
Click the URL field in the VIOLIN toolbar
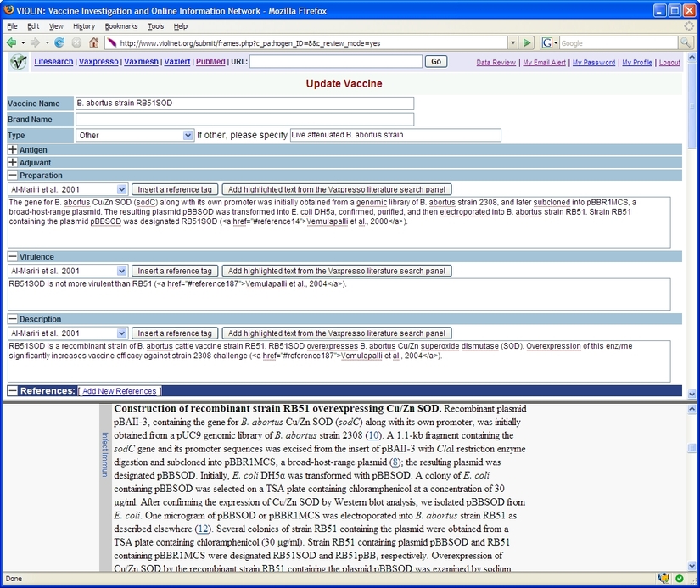point(336,62)
